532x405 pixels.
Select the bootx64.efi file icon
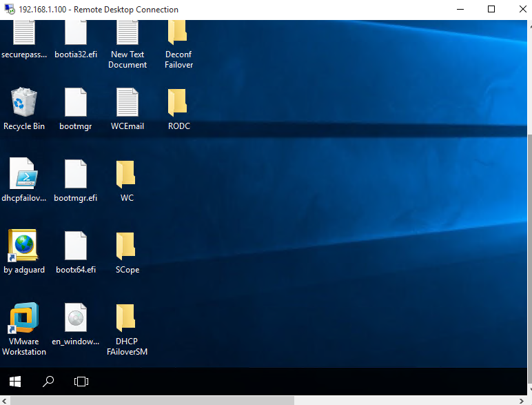(76, 246)
